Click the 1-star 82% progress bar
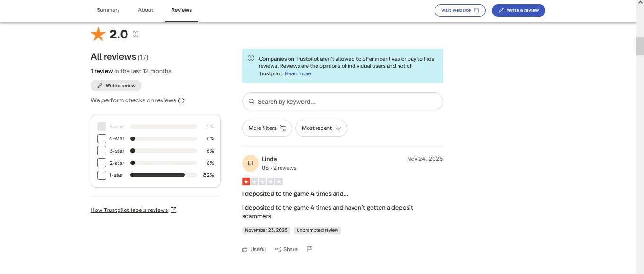 [163, 175]
